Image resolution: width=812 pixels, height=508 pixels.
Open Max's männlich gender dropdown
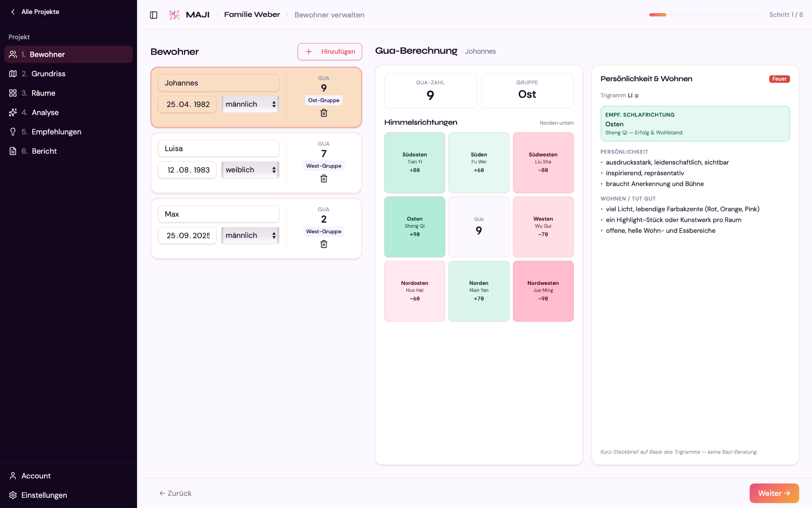[250, 235]
